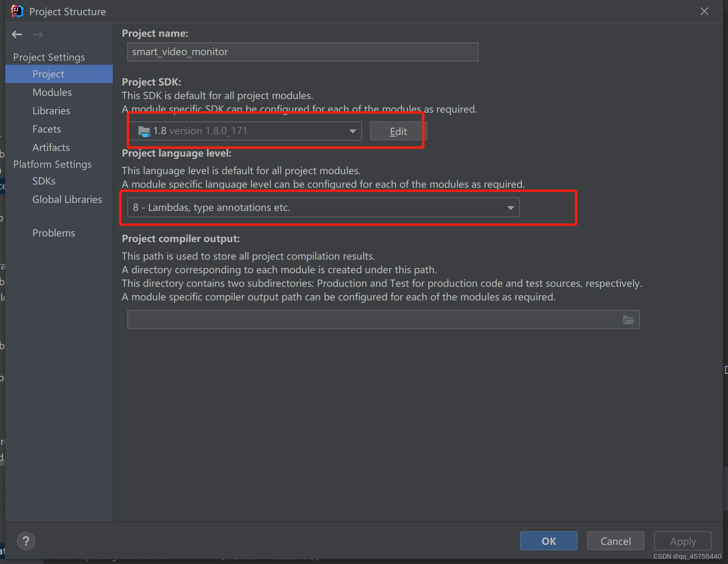Select Modules under Project Settings

(x=52, y=92)
